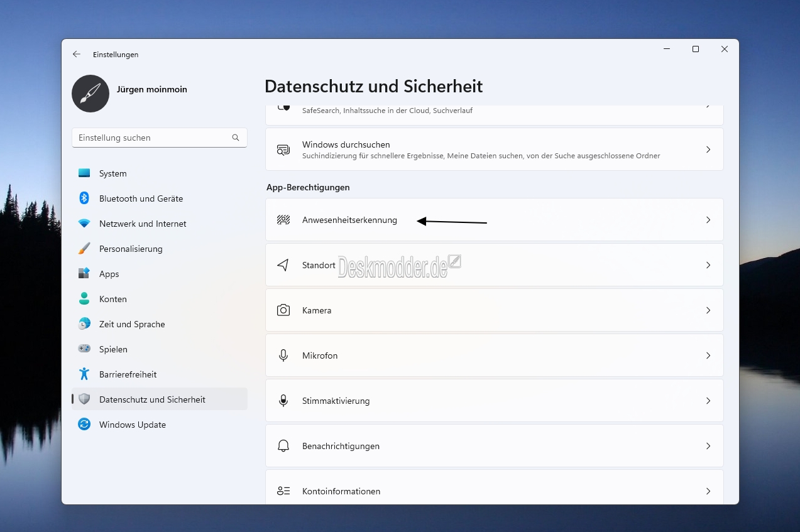Open Stimmaktivierung using right chevron
800x532 pixels.
708,401
